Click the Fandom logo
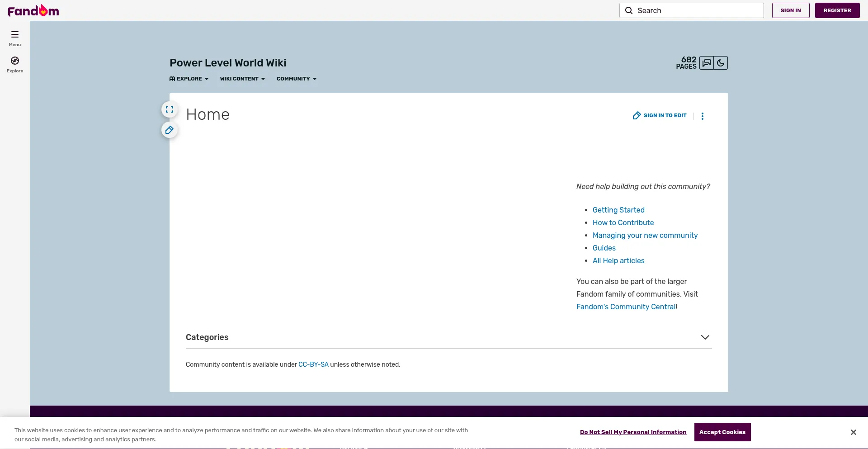The image size is (868, 449). [33, 10]
